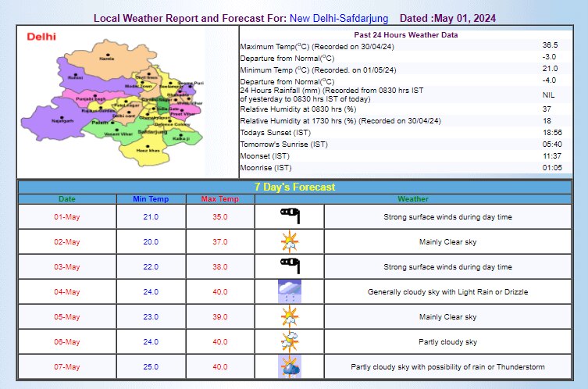The width and height of the screenshot is (588, 389).
Task: Click the 04-May date cell
Action: (x=66, y=292)
